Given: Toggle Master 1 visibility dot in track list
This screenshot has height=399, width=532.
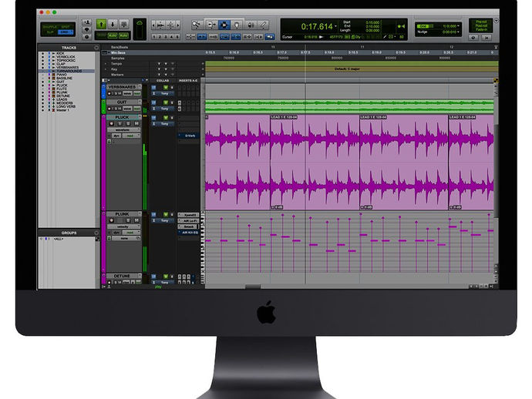Looking at the screenshot, I should [x=42, y=110].
